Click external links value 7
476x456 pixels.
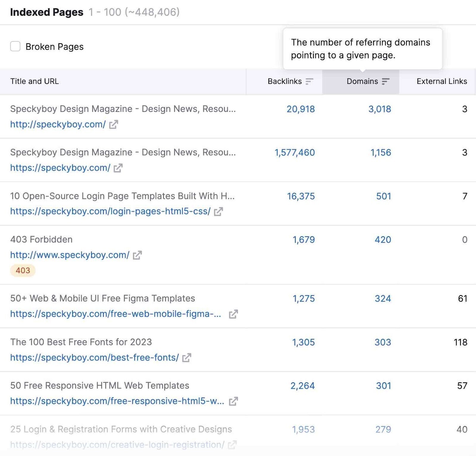pos(465,196)
